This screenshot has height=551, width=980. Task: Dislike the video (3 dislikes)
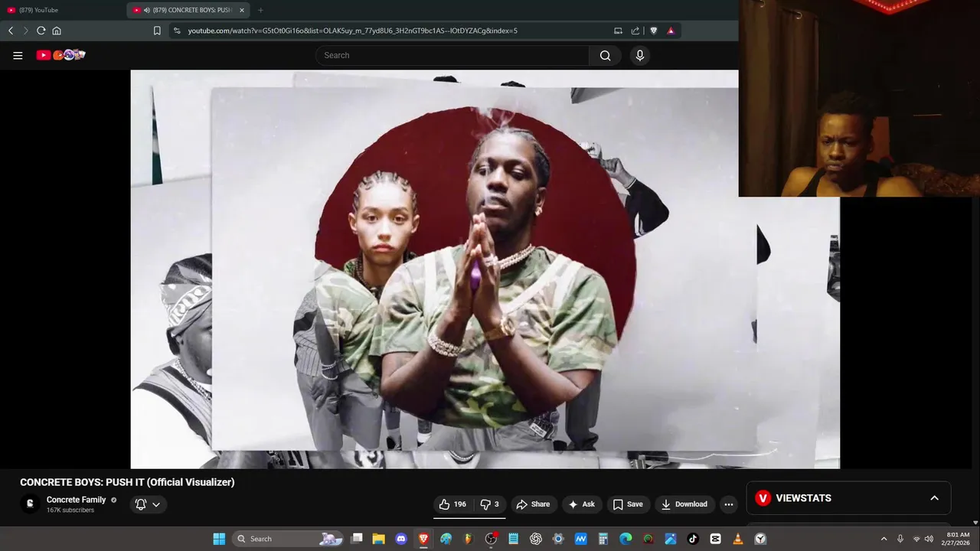(x=489, y=504)
